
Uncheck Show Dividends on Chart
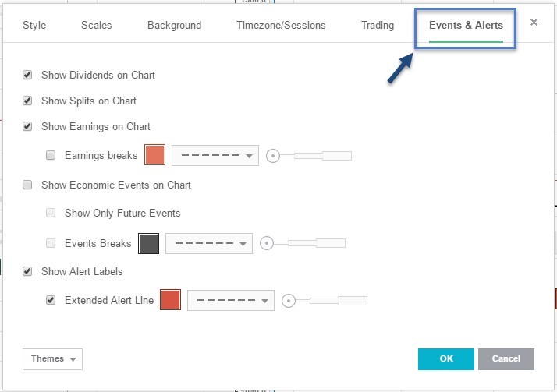[27, 75]
